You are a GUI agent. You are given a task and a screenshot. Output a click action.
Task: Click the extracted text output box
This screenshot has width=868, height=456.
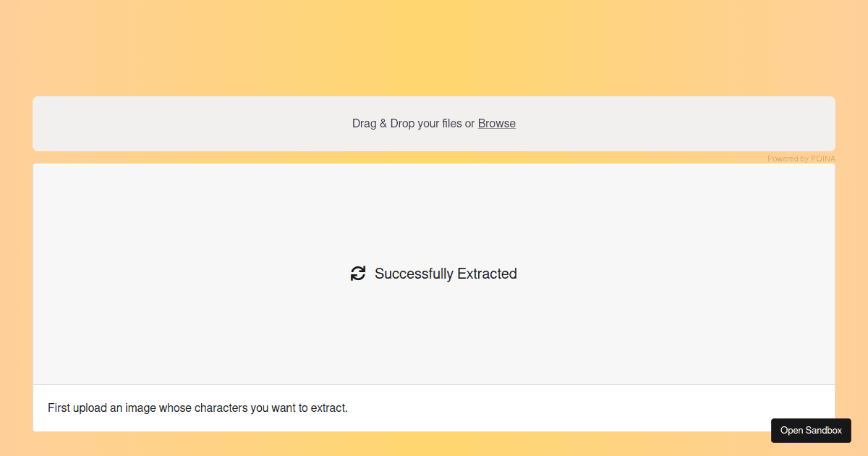coord(434,408)
